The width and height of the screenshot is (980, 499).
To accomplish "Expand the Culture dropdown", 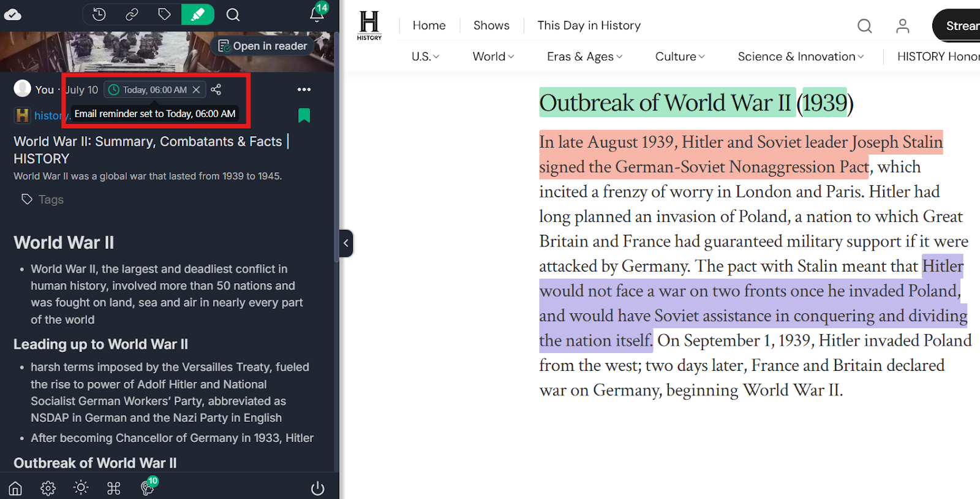I will click(x=680, y=56).
